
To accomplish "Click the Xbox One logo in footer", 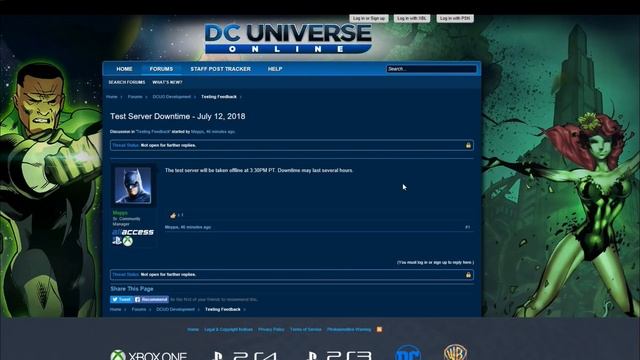I will pyautogui.click(x=149, y=355).
